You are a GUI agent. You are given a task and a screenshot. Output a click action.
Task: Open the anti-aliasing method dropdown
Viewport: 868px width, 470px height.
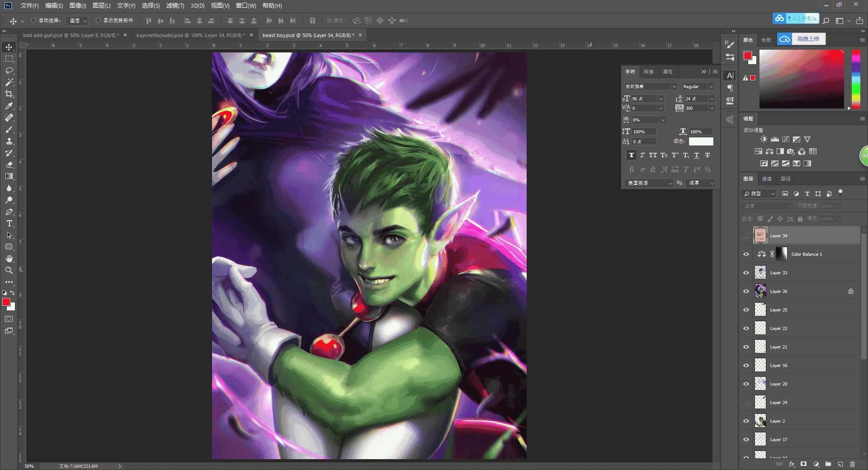point(700,183)
